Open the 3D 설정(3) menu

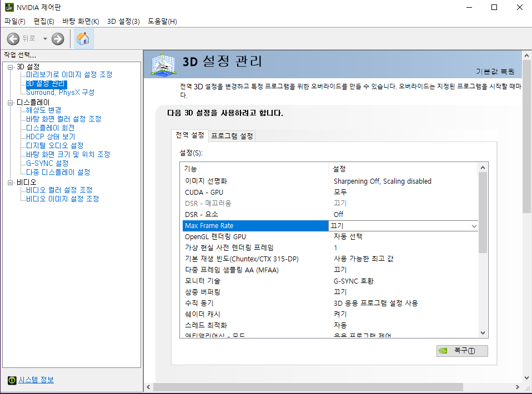pos(123,21)
